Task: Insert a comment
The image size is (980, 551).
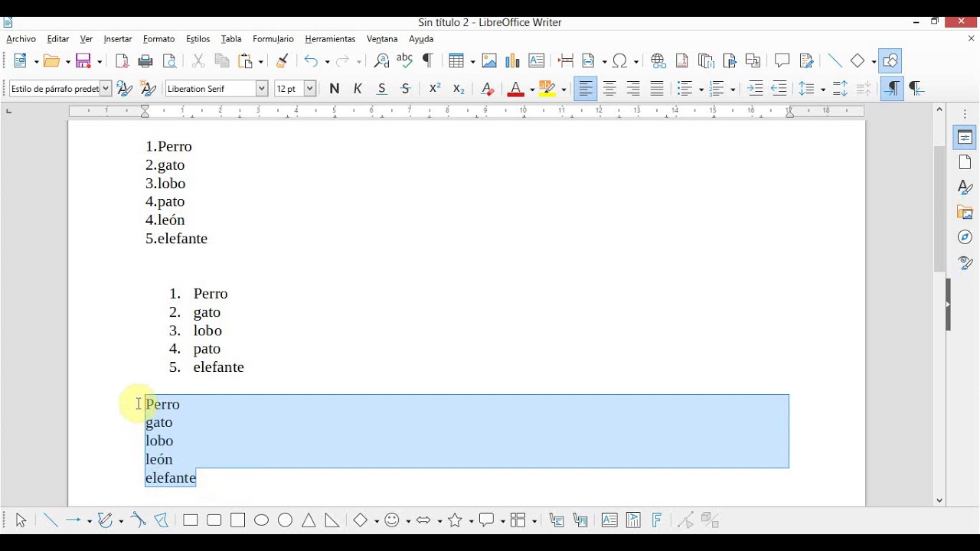Action: 782,61
